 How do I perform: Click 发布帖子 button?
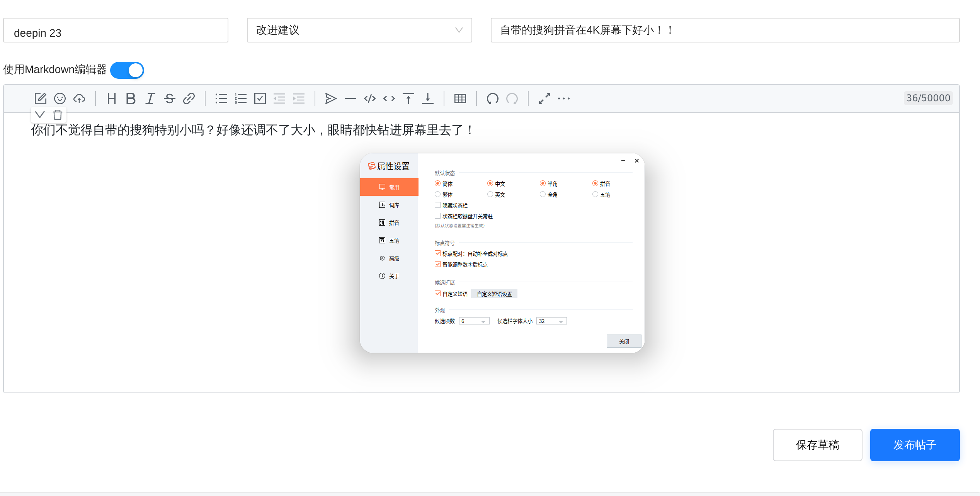coord(915,445)
